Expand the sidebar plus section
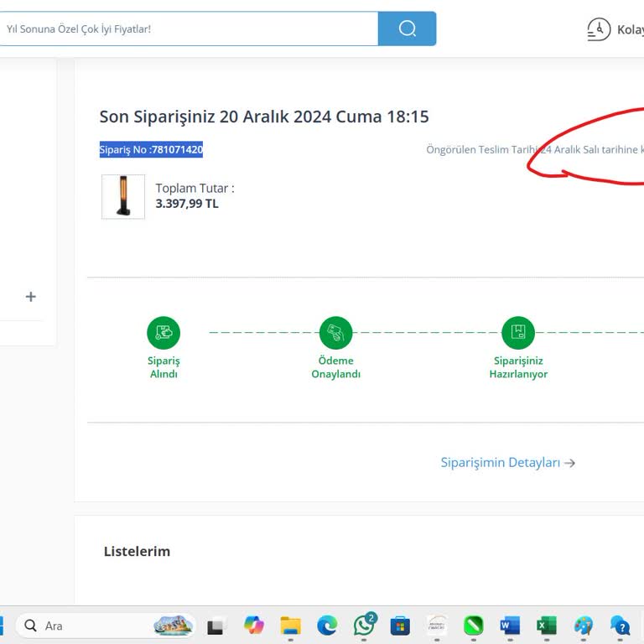The width and height of the screenshot is (644, 644). (31, 297)
